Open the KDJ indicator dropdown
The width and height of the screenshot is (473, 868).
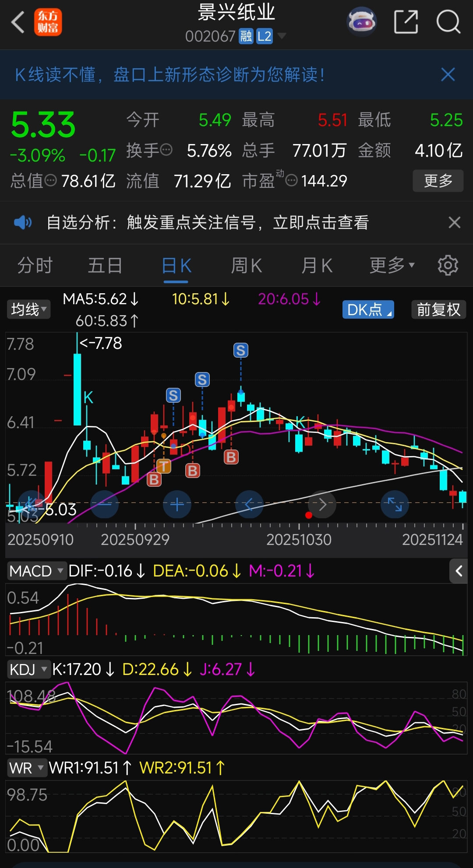tap(28, 669)
